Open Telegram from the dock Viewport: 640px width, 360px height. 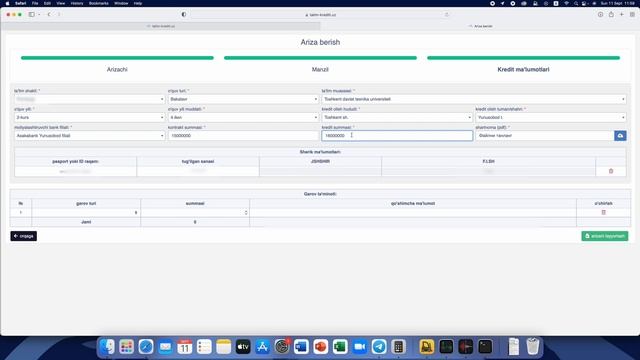(379, 347)
